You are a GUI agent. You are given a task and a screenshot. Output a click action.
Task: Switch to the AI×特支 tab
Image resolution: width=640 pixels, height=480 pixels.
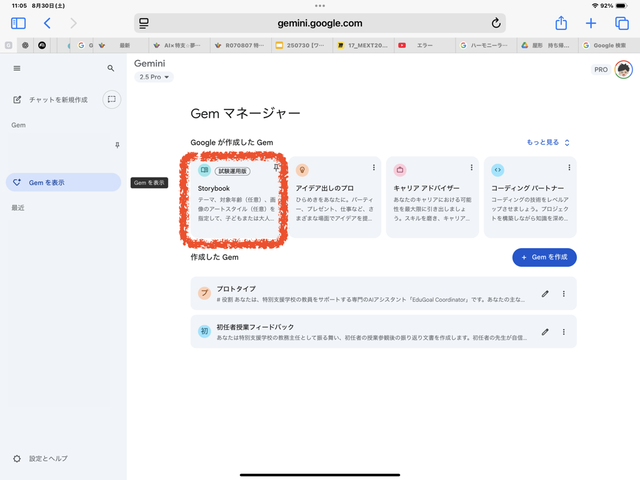click(179, 45)
